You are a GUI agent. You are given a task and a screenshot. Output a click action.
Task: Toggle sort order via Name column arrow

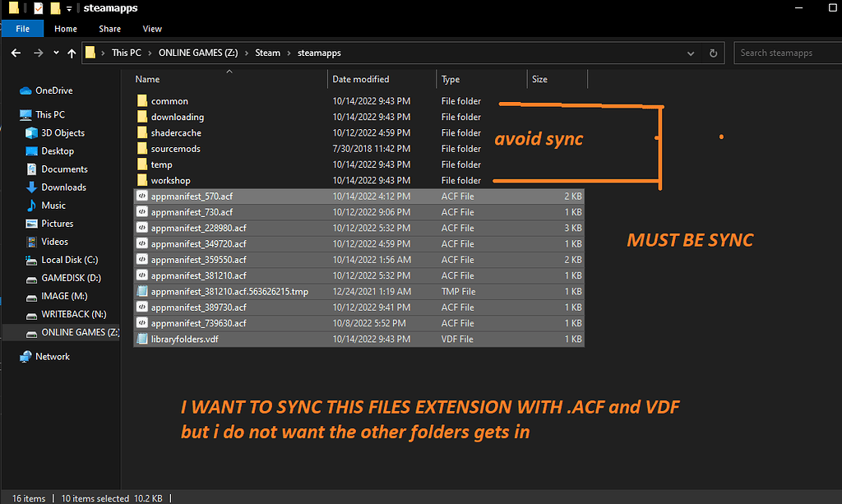(229, 72)
